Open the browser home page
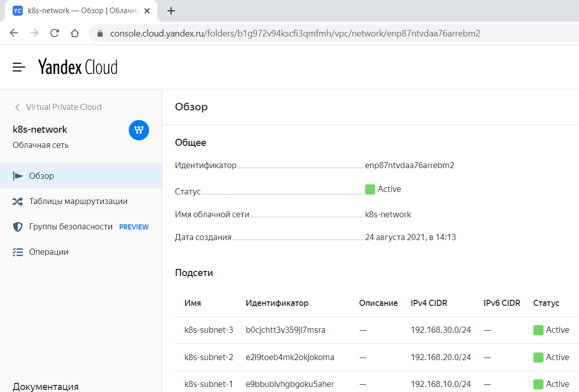This screenshot has width=579, height=392. click(x=75, y=33)
